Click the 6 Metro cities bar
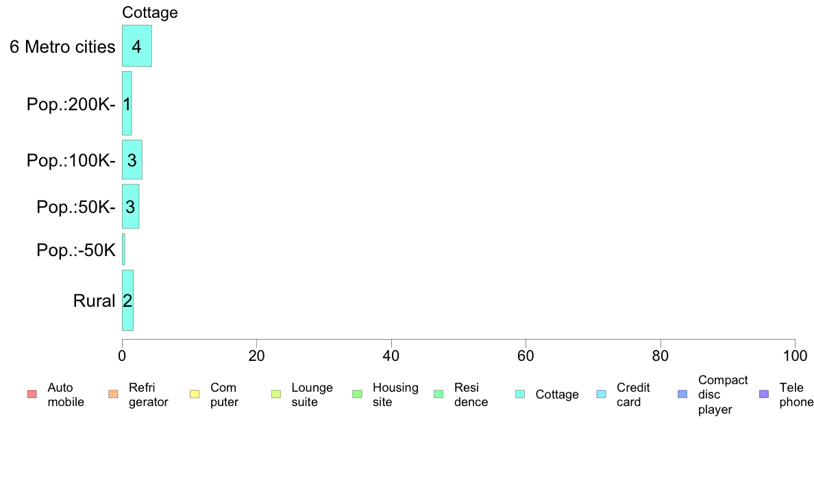The image size is (814, 504). pyautogui.click(x=137, y=46)
